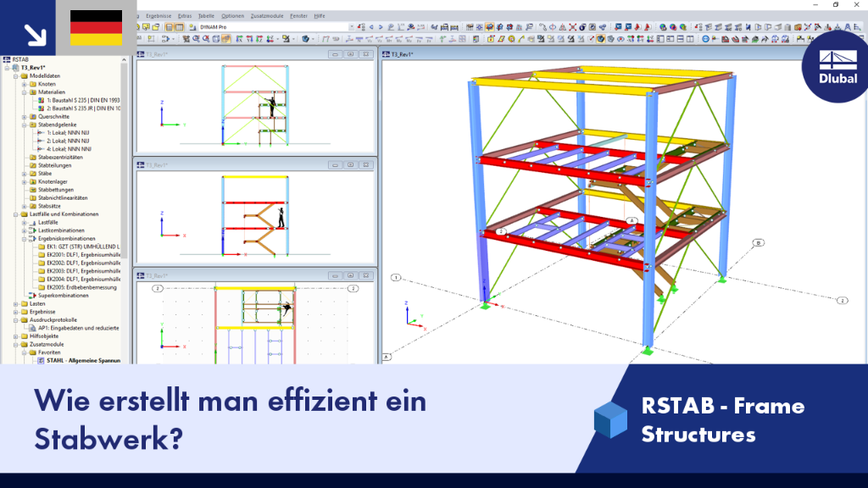Click the red X delete toolbar icon

point(572,27)
